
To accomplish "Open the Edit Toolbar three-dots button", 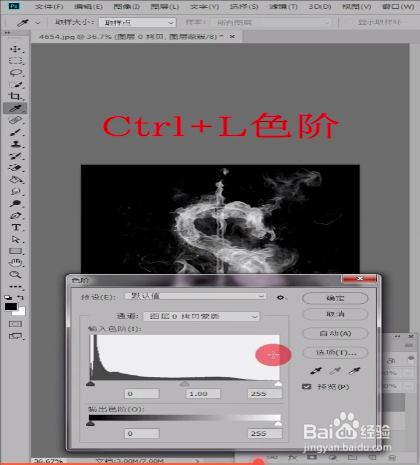I will pyautogui.click(x=15, y=286).
